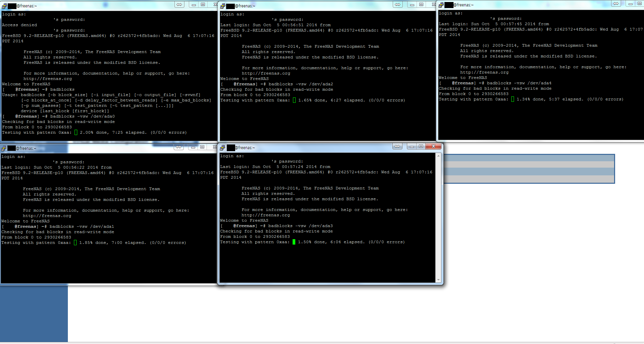This screenshot has height=344, width=644.
Task: Click the '@freenas:~' title of the ada4 window
Action: click(x=464, y=5)
